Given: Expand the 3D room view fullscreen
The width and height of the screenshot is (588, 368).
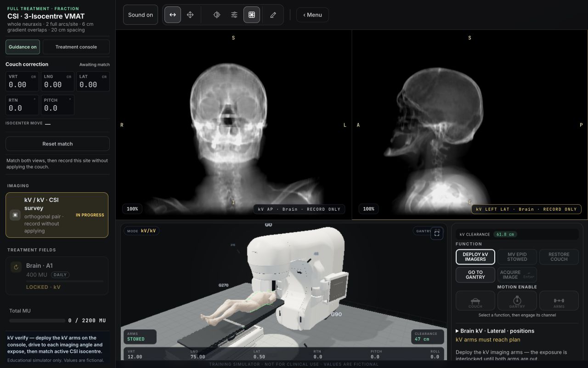Looking at the screenshot, I should [437, 233].
